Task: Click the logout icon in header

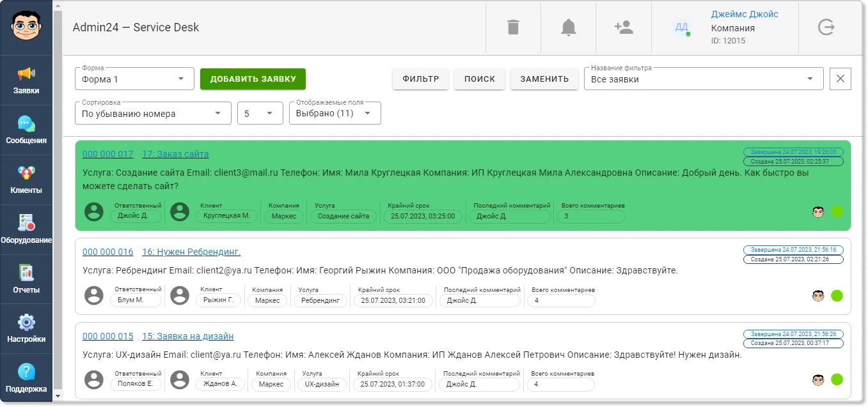Action: (x=826, y=27)
